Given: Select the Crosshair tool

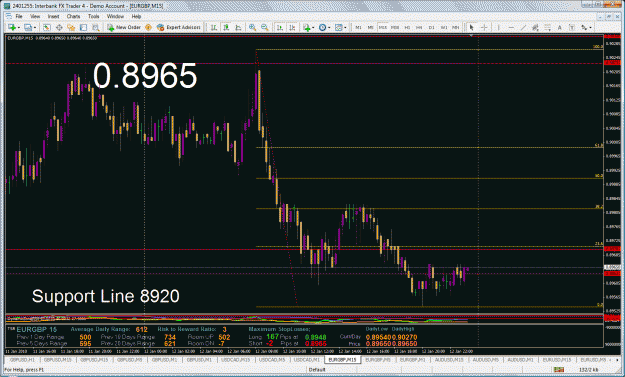Looking at the screenshot, I should pos(484,27).
